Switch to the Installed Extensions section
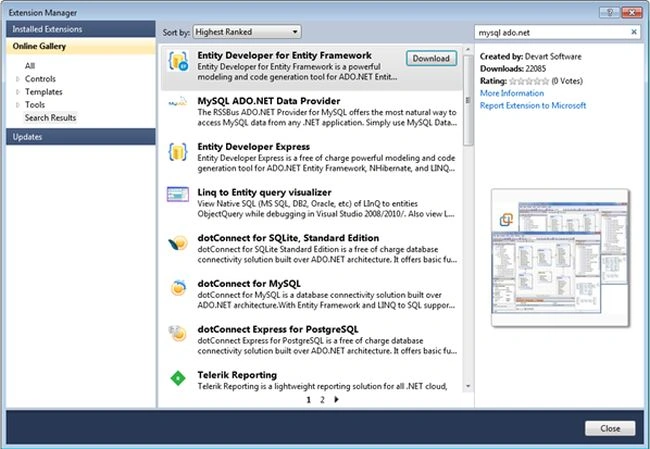 (x=81, y=29)
